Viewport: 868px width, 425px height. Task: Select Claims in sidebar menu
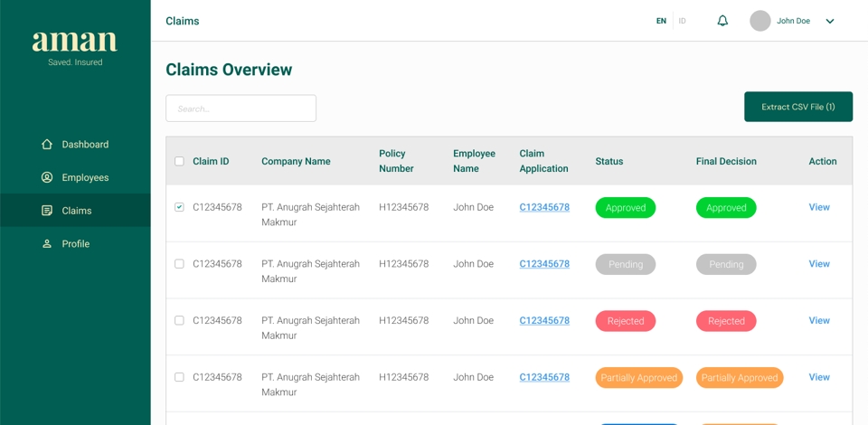pos(75,211)
